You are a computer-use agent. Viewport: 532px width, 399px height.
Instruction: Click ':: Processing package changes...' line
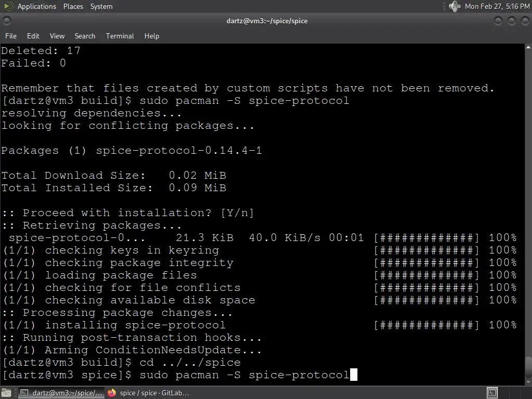(117, 313)
